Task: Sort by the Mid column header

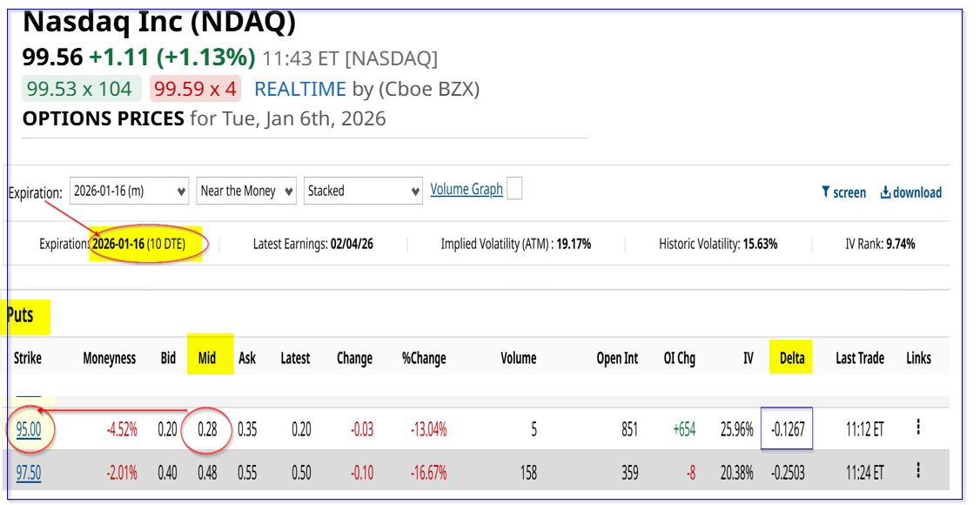Action: 207,358
